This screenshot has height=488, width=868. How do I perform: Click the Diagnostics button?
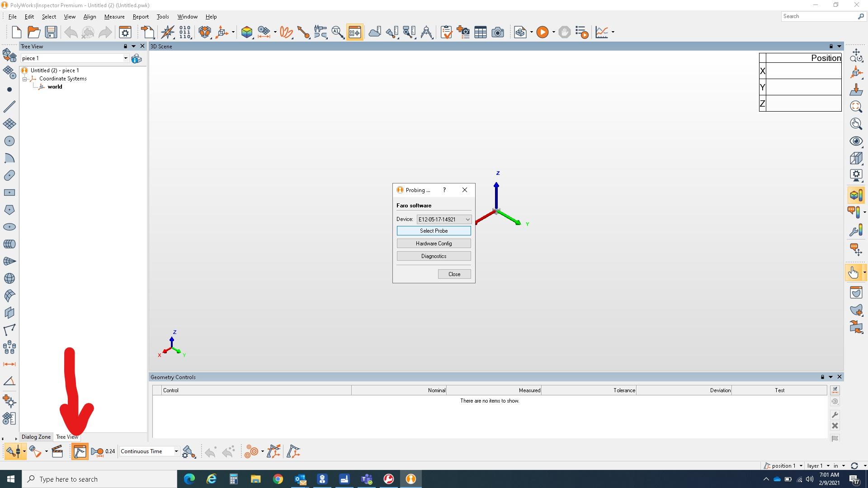(x=434, y=256)
